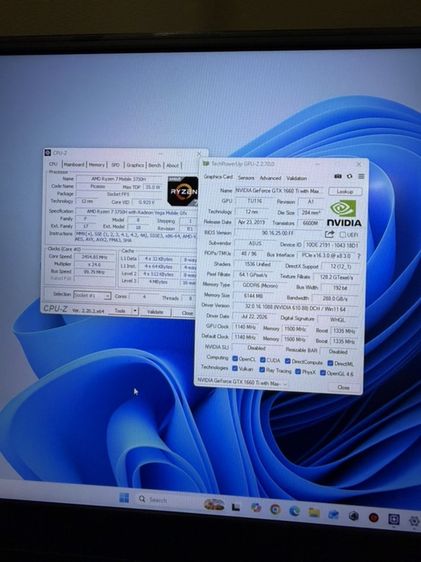Image resolution: width=421 pixels, height=562 pixels.
Task: Click the Windows Start button
Action: [124, 498]
